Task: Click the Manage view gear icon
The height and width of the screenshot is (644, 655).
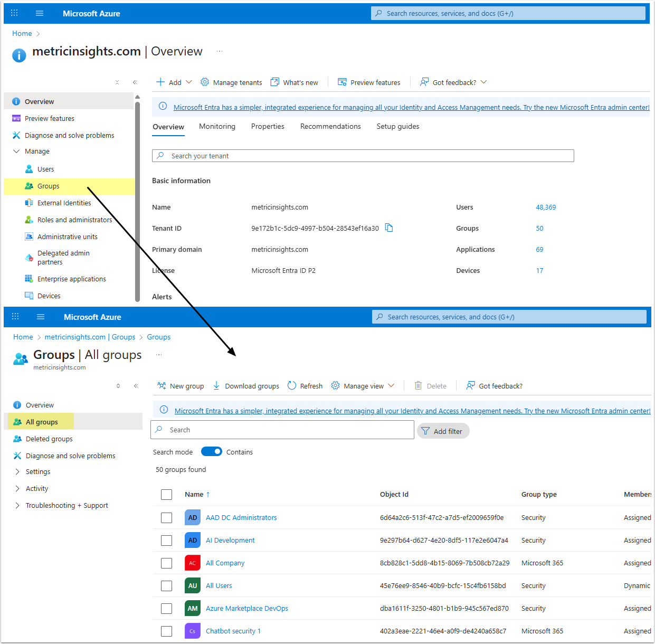Action: [x=335, y=386]
